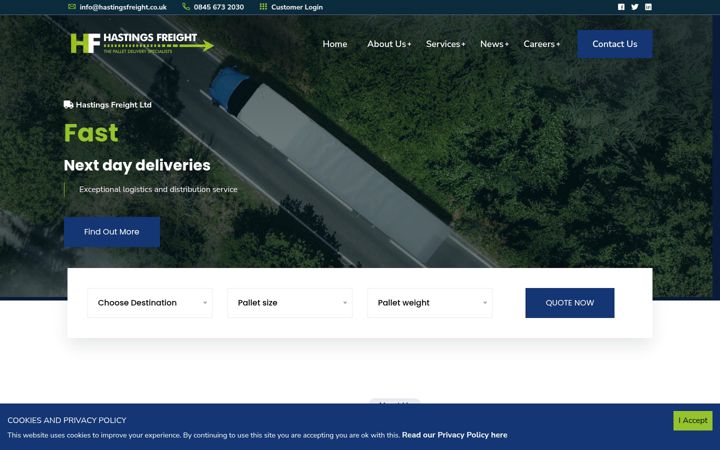720x450 pixels.
Task: Go to the Home menu item
Action: [x=335, y=44]
